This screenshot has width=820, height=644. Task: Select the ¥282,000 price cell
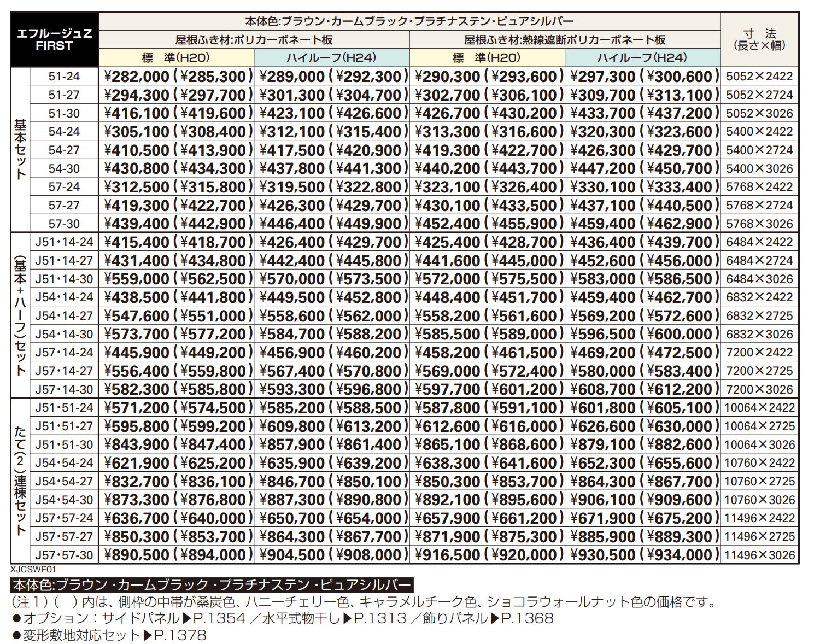coord(137,77)
